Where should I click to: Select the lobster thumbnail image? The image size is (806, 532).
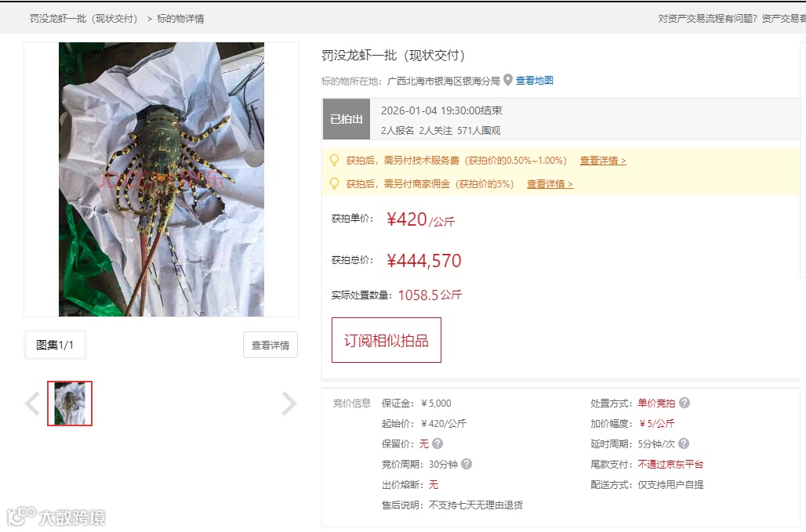pos(70,403)
